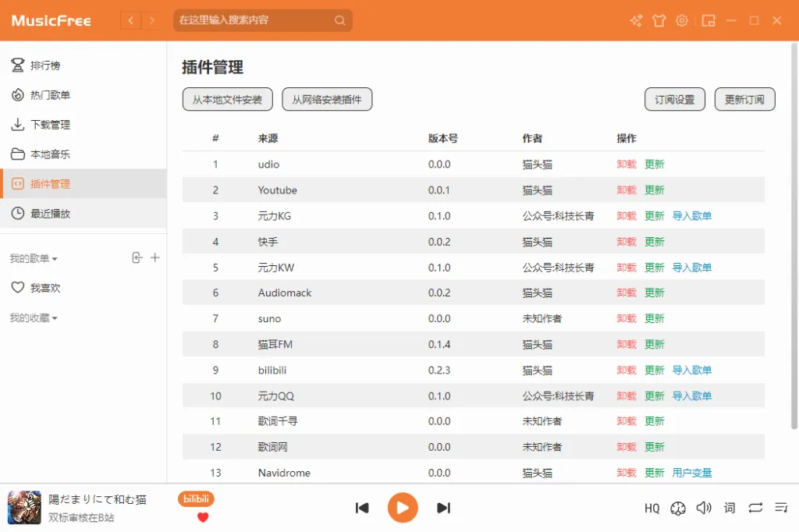Change HQ audio quality

coord(652,508)
